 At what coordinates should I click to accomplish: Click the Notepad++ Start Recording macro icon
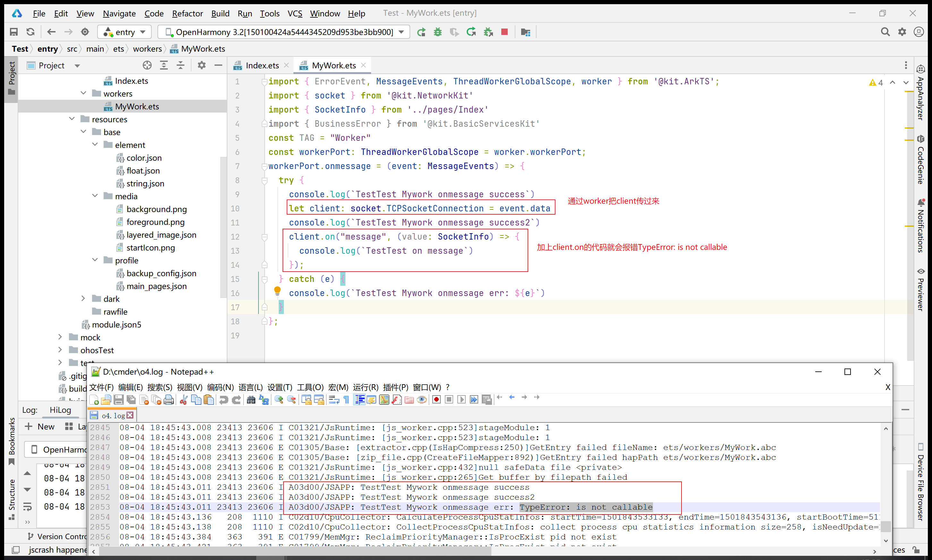point(436,400)
